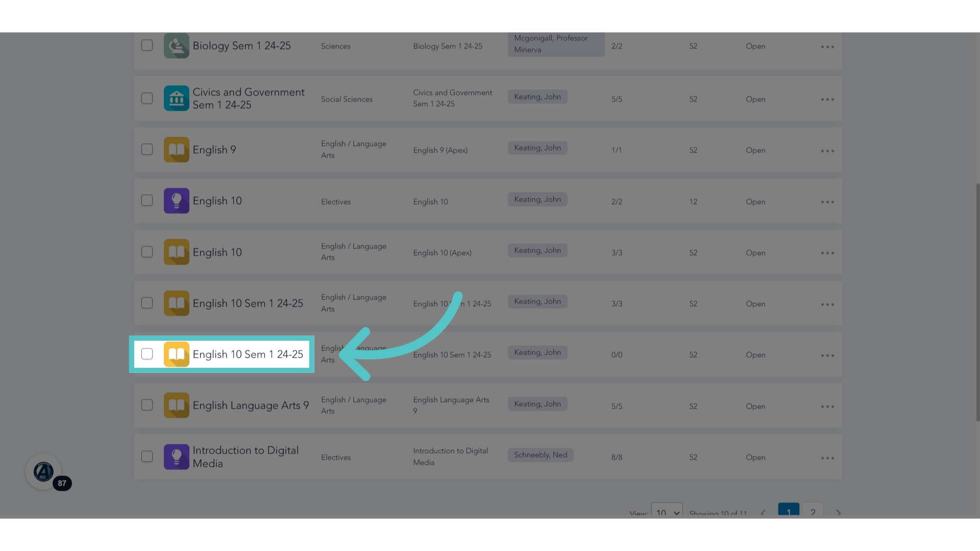Open the three-dot menu in the English 10 Sem 1 row showing 0/0

click(827, 356)
